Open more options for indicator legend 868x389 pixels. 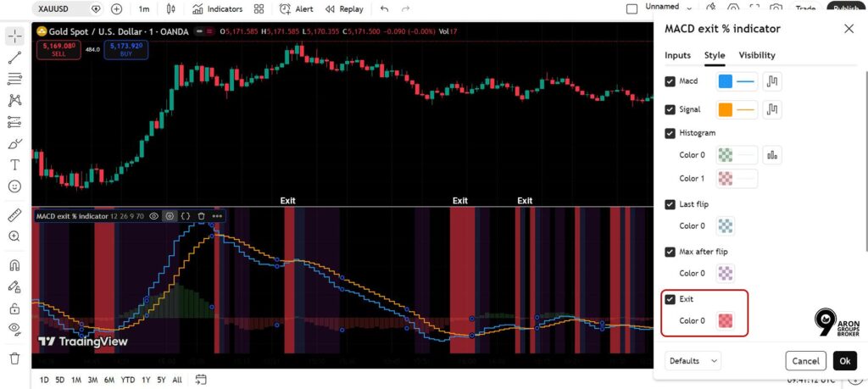[x=217, y=216]
